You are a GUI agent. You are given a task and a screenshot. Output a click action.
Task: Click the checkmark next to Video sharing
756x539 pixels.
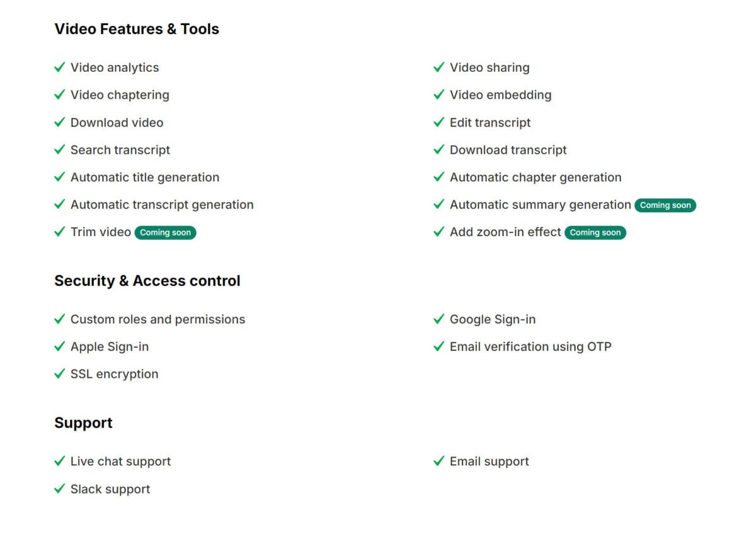click(x=439, y=67)
